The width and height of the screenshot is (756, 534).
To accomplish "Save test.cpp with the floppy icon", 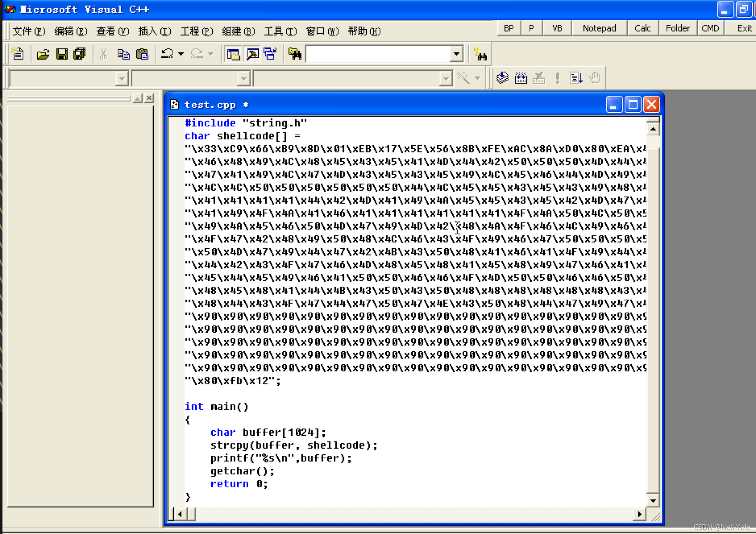I will pos(62,54).
